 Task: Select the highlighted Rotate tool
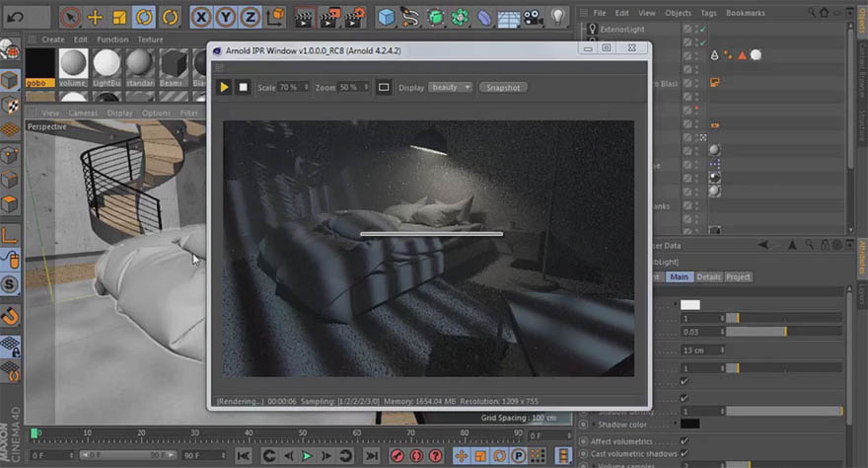click(144, 17)
